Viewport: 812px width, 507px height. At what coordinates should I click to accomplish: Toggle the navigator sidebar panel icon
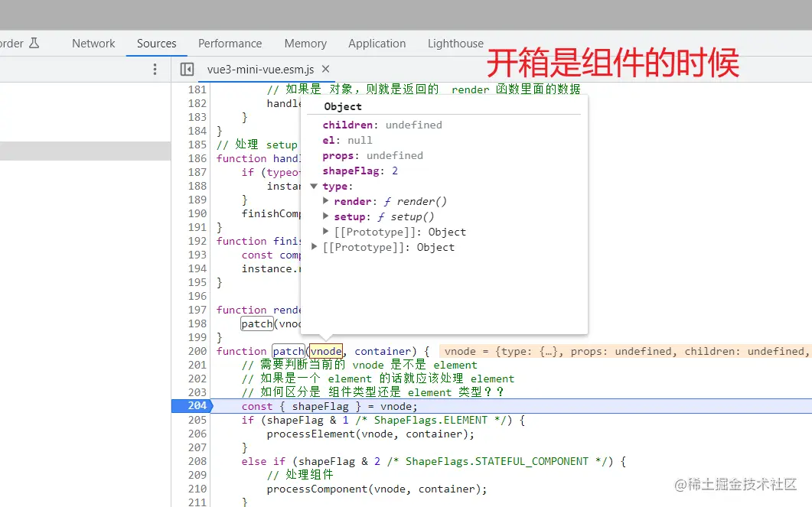coord(187,70)
